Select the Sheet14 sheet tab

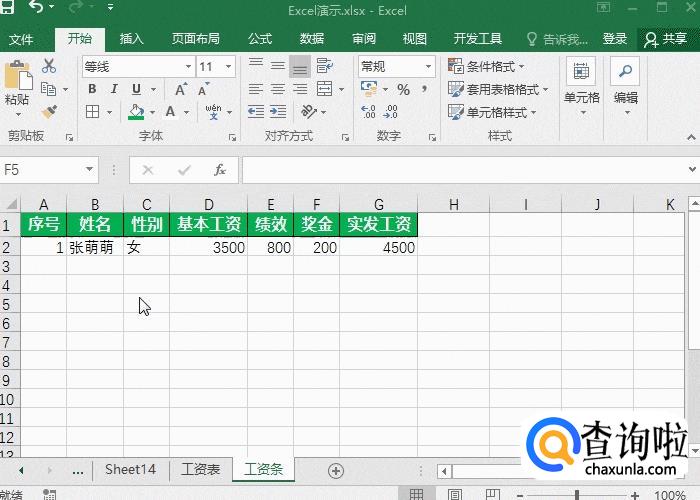(130, 469)
